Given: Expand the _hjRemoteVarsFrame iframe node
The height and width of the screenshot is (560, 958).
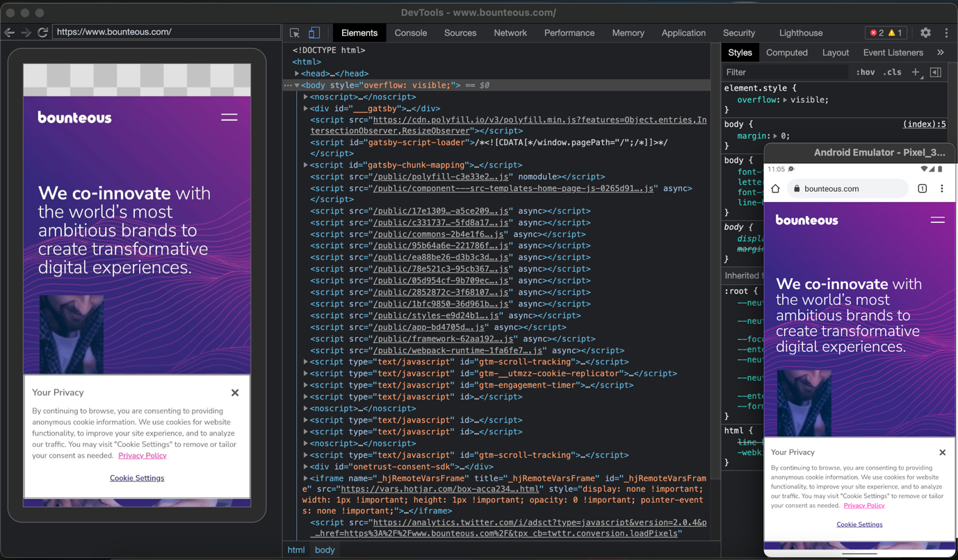Looking at the screenshot, I should pyautogui.click(x=306, y=479).
